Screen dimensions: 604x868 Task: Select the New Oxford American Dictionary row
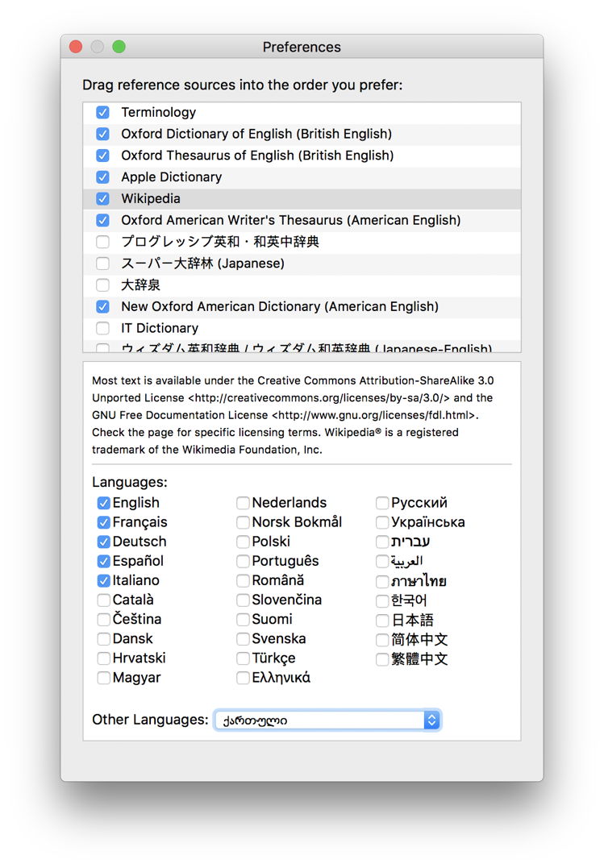click(x=280, y=306)
